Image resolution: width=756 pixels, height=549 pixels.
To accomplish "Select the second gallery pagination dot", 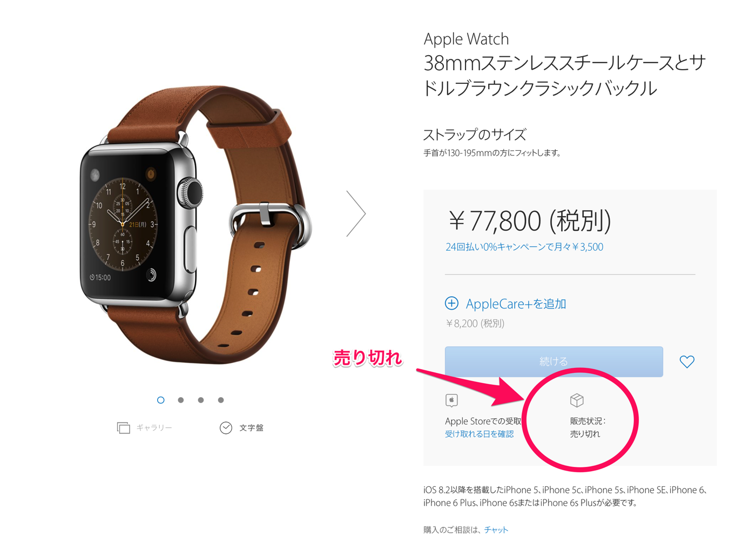I will (x=181, y=400).
